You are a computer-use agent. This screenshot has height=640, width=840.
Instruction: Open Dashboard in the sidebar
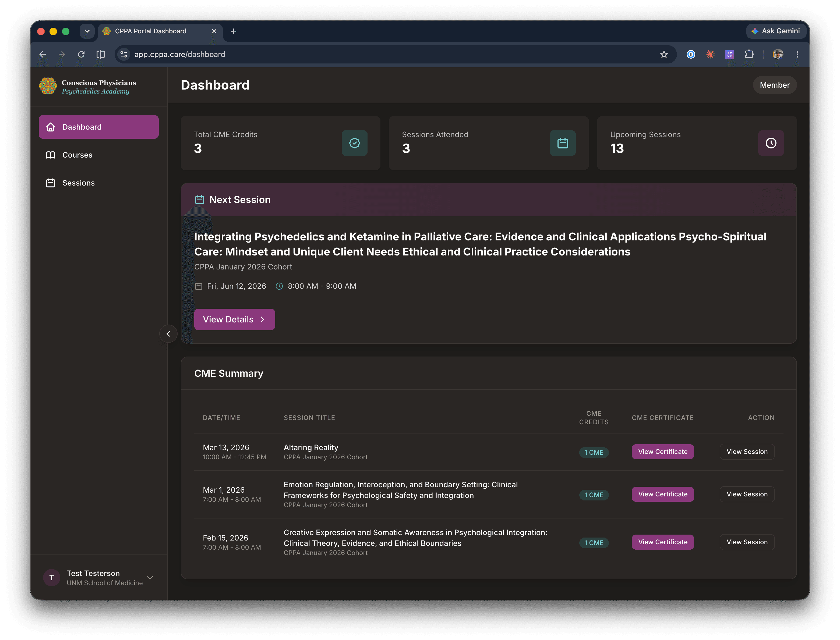click(x=99, y=127)
